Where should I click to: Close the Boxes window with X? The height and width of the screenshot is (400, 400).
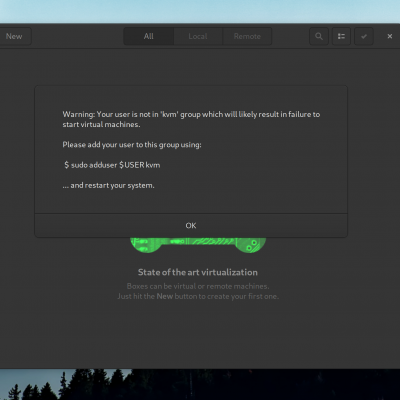coord(390,36)
